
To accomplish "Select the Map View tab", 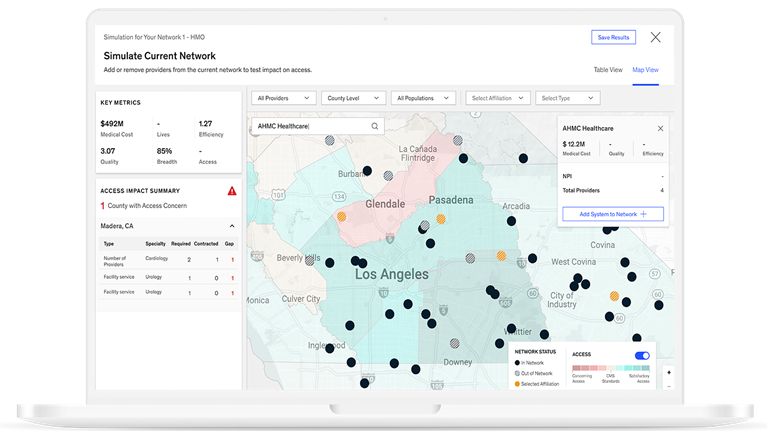I will (645, 70).
